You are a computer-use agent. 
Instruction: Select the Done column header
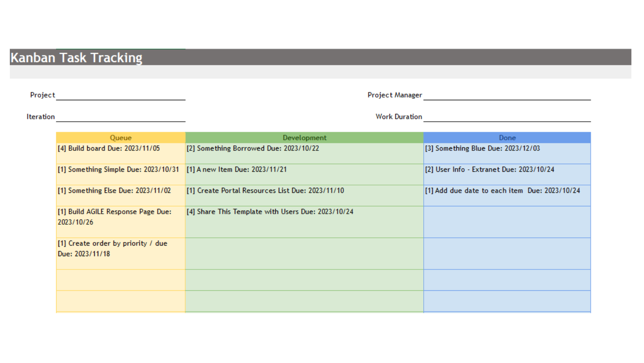[x=507, y=138]
